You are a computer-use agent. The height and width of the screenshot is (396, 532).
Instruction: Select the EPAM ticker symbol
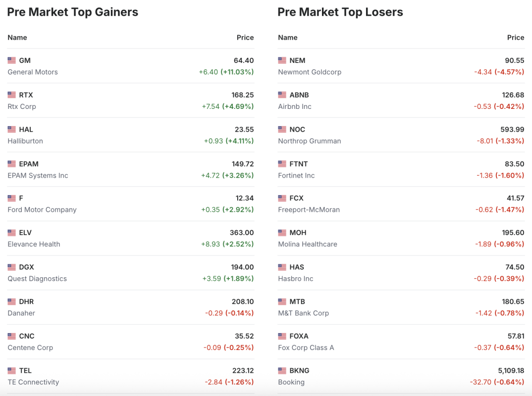coord(29,164)
